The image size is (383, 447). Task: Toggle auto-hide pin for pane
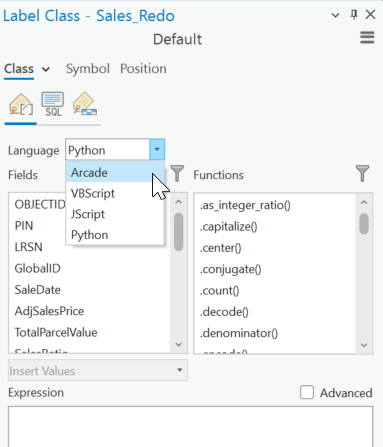(354, 15)
